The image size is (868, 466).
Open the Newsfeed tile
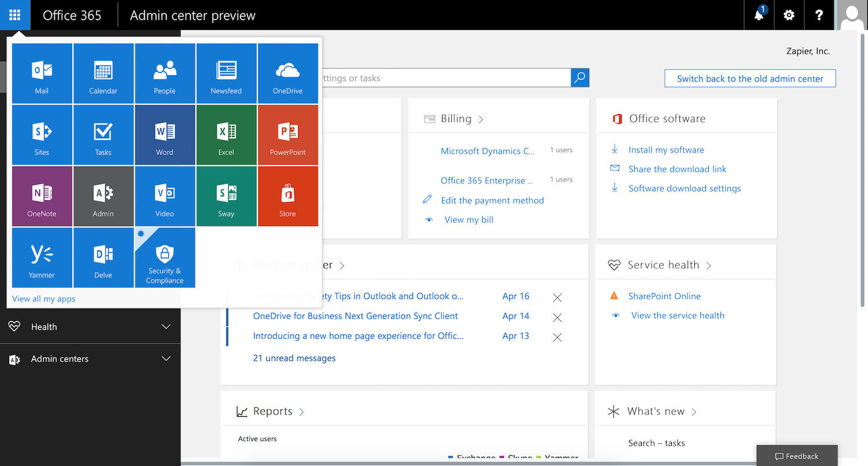(226, 73)
